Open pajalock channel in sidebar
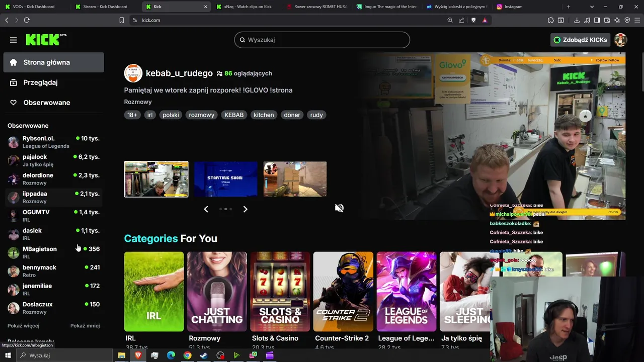 (x=53, y=160)
